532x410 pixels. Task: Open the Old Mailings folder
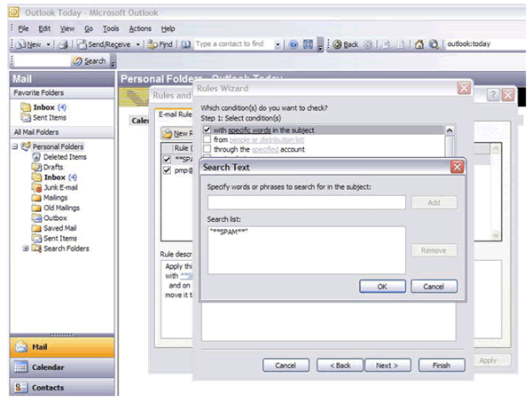(56, 208)
